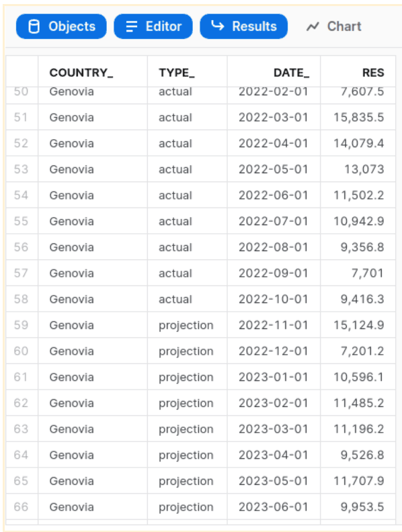Select row number 55
Image resolution: width=402 pixels, height=532 pixels.
coord(21,221)
